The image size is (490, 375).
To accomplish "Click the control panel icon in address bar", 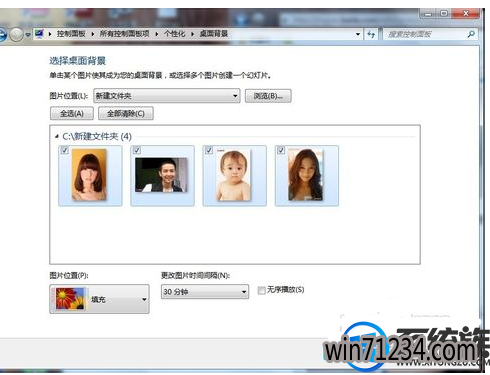I will (x=39, y=34).
